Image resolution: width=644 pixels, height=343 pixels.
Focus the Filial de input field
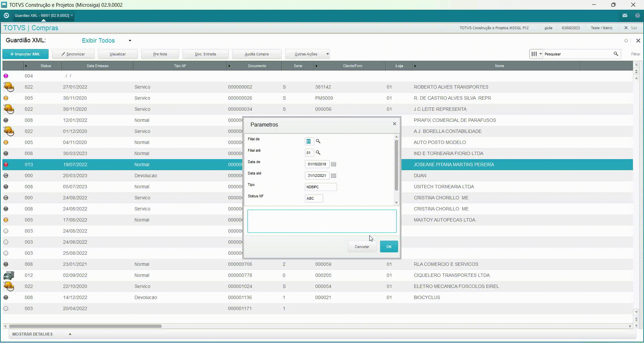(x=309, y=141)
